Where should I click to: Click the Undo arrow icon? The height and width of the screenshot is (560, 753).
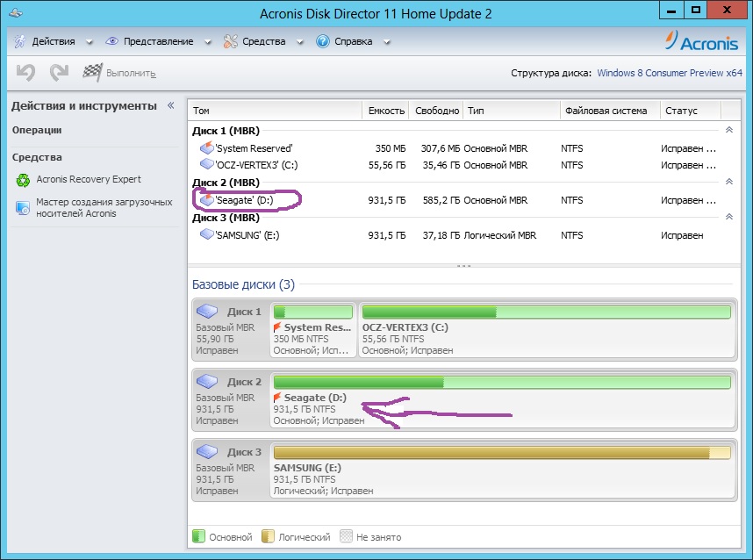(26, 73)
